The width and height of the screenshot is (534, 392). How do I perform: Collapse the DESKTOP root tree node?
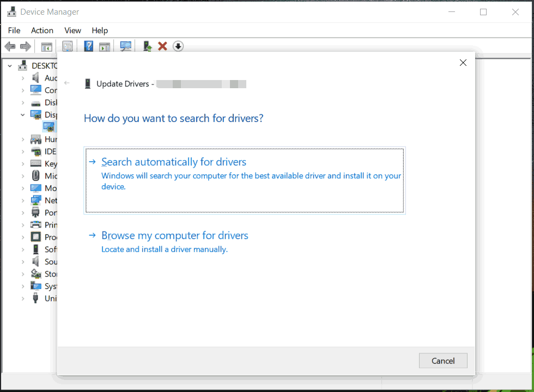point(10,66)
